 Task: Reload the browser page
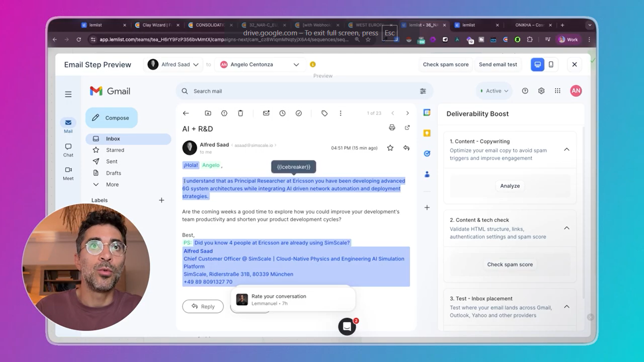point(79,40)
